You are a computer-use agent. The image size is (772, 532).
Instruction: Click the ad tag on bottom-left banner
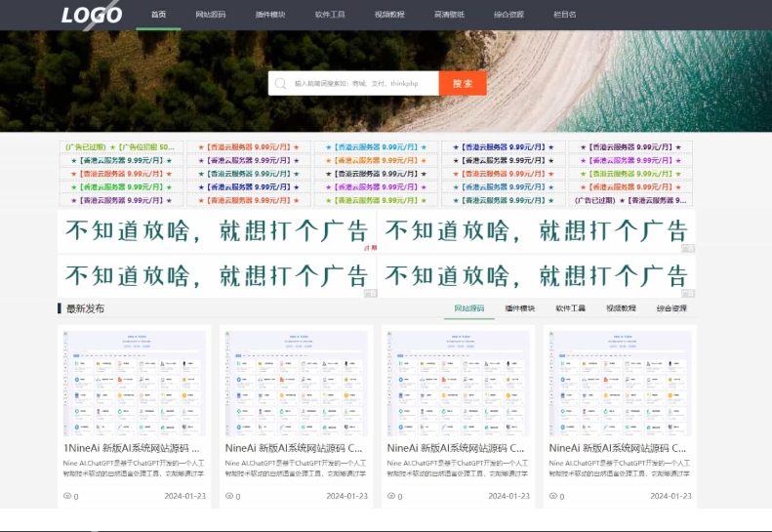click(x=370, y=293)
